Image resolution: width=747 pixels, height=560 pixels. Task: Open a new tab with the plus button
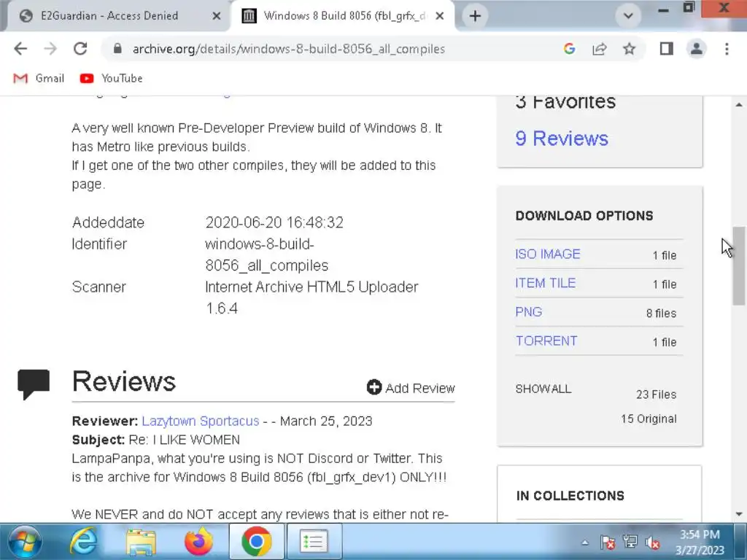[474, 16]
